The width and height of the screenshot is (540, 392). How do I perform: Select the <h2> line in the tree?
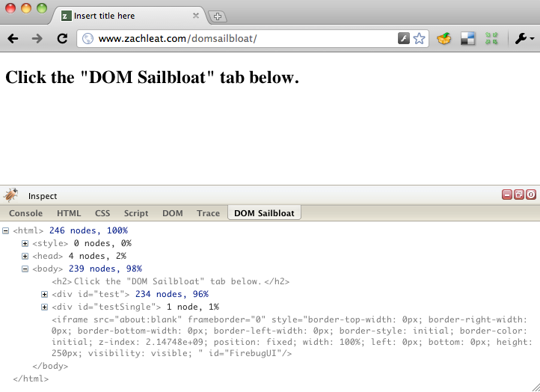click(171, 281)
